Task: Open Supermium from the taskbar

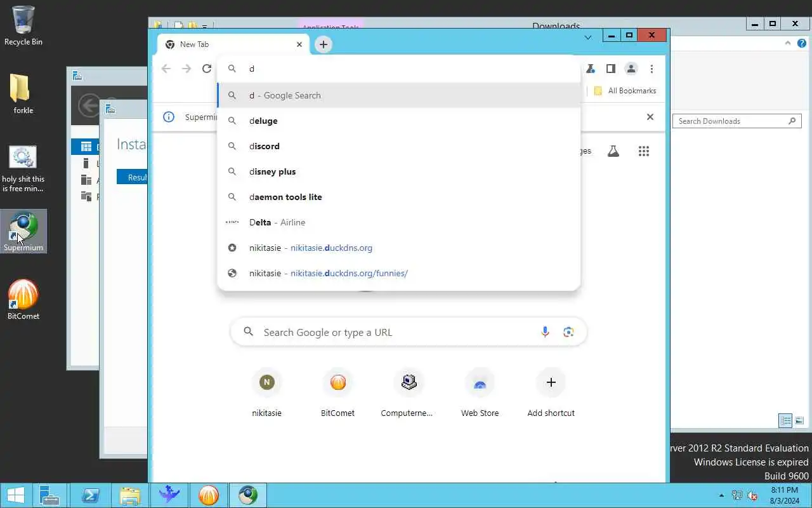Action: point(248,495)
